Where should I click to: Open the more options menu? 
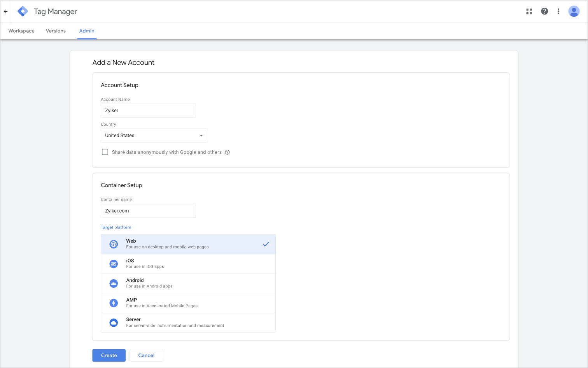pyautogui.click(x=558, y=11)
